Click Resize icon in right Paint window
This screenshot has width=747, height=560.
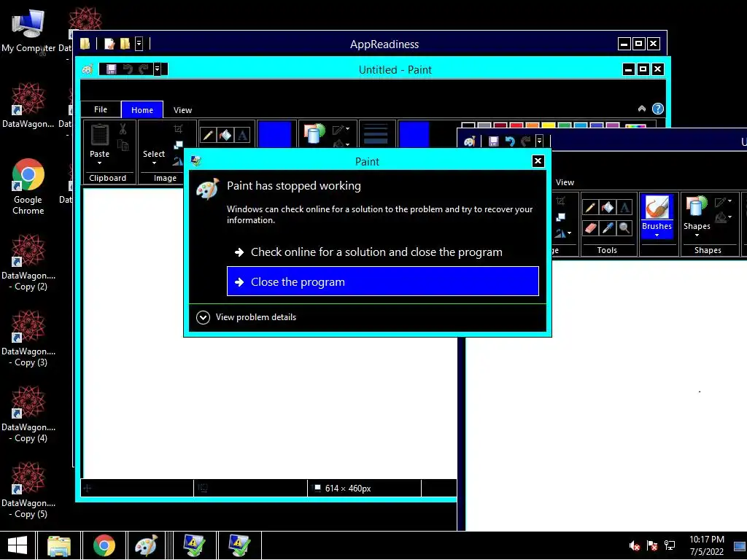pos(561,217)
